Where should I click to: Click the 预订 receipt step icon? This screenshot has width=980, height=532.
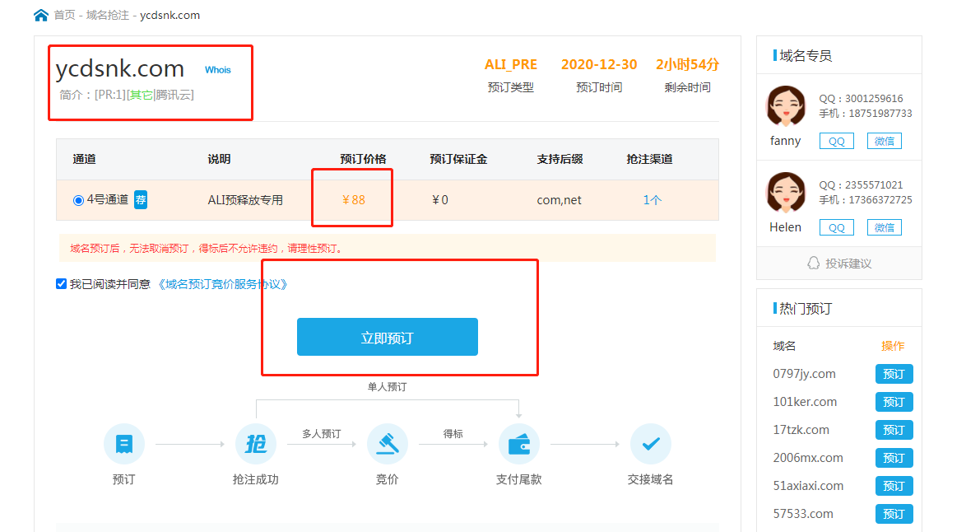123,445
